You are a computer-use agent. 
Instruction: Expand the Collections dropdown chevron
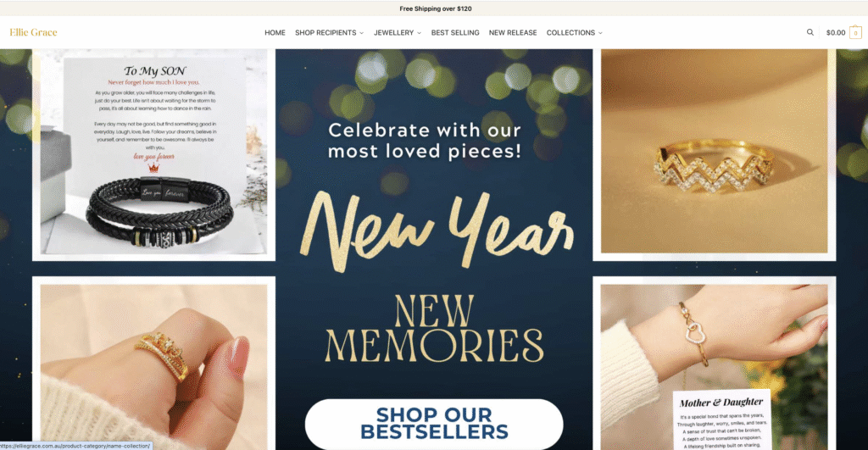[600, 33]
